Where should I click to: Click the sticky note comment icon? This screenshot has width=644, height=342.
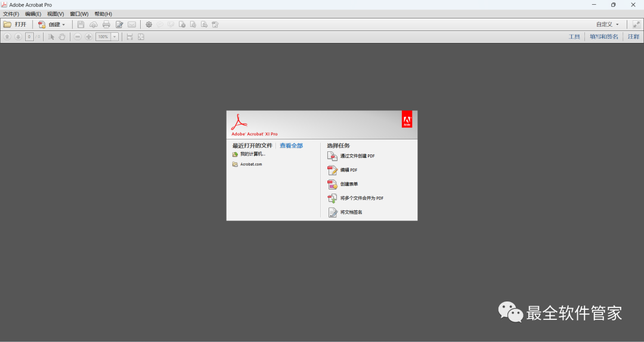pos(160,24)
